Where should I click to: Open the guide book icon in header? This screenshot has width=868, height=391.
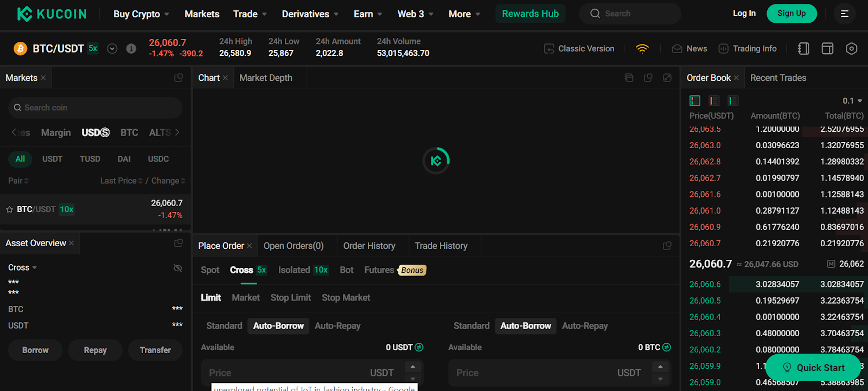tap(803, 49)
